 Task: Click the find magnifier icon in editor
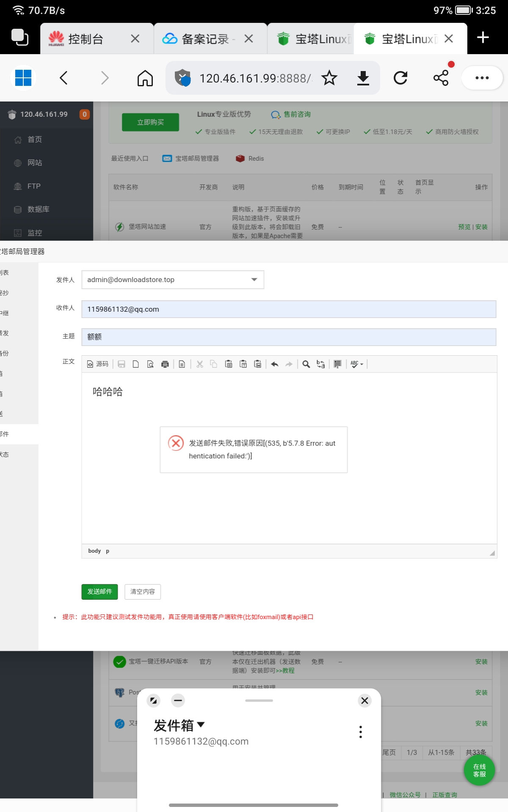306,364
